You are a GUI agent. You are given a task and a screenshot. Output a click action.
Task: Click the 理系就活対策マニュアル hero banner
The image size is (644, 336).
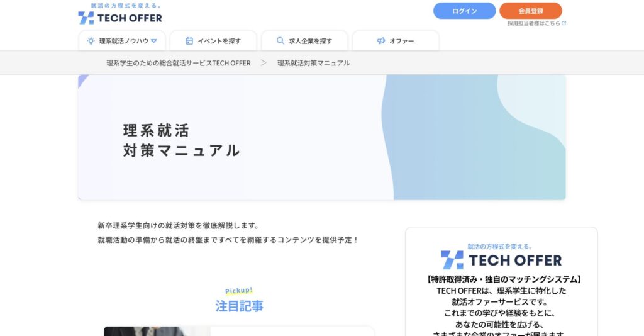click(x=321, y=137)
